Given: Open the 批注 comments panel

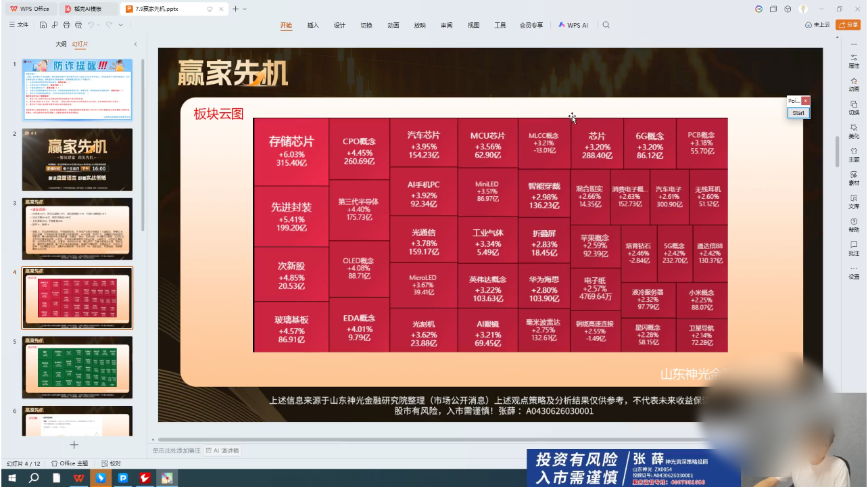Looking at the screenshot, I should tap(854, 248).
